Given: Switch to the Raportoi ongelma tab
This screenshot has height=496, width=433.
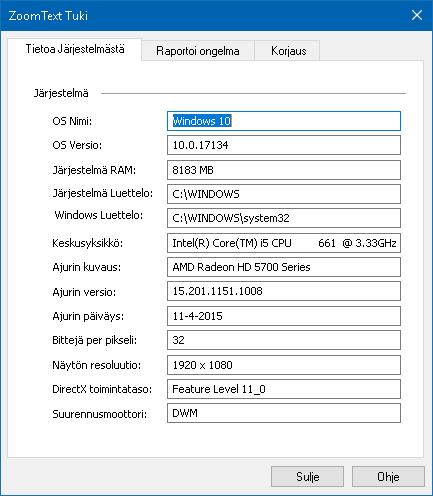Looking at the screenshot, I should pyautogui.click(x=198, y=51).
